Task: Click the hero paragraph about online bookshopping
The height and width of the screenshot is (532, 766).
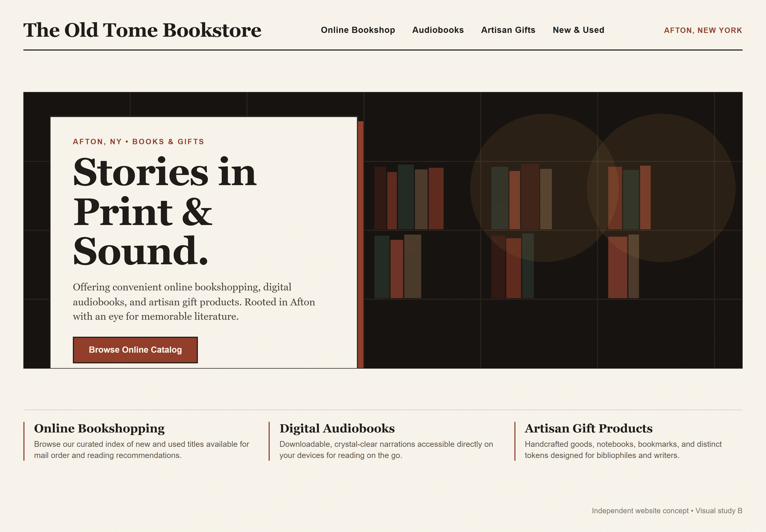Action: pos(194,302)
